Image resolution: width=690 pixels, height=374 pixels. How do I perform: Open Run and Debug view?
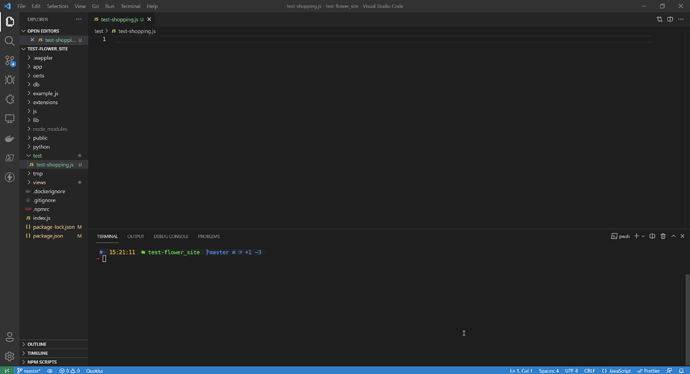pyautogui.click(x=9, y=80)
